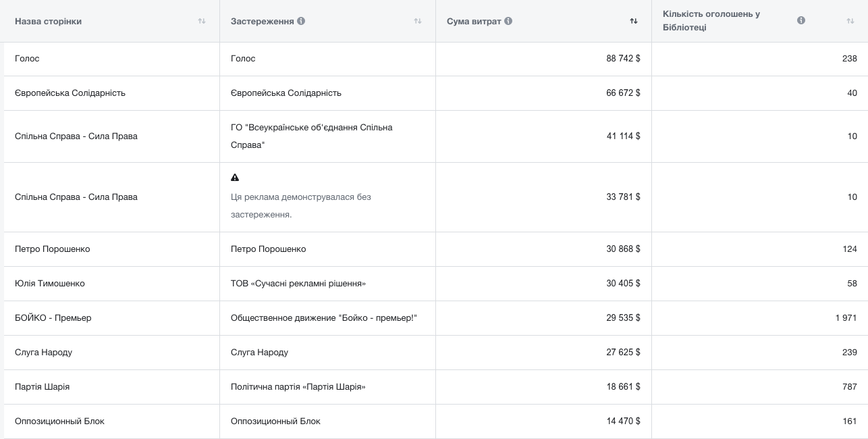The image size is (868, 439).
Task: Click the Сума витрат column header text
Action: point(474,21)
